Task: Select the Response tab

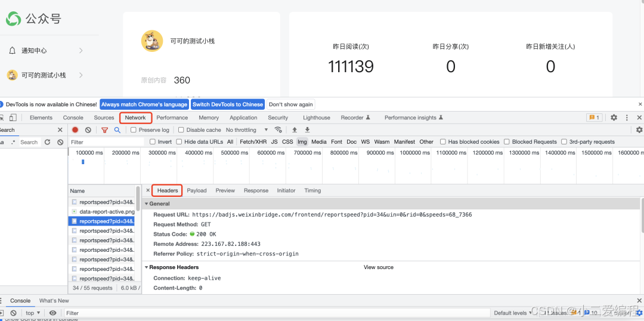Action: (256, 190)
